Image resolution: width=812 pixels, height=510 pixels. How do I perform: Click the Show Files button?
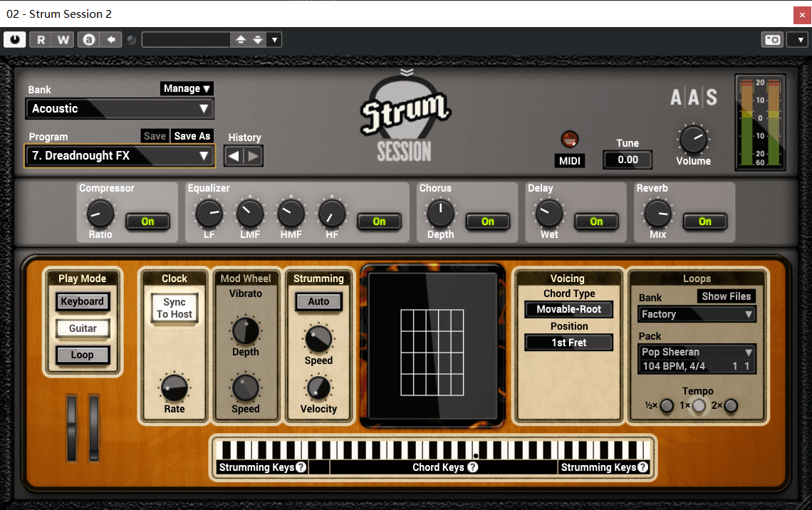(x=726, y=297)
